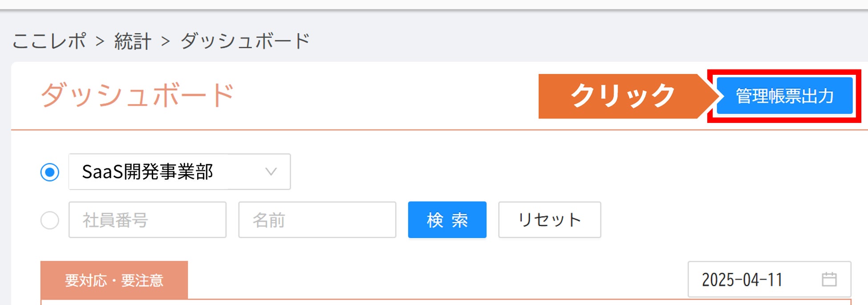868x305 pixels.
Task: Click the separator between ここレポ and 統計
Action: click(x=100, y=42)
